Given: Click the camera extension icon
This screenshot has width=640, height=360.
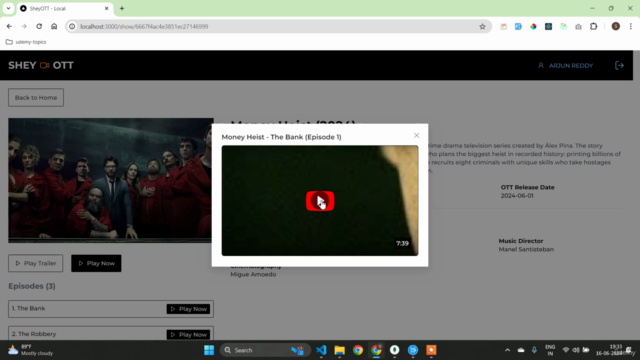Looking at the screenshot, I should 578,27.
